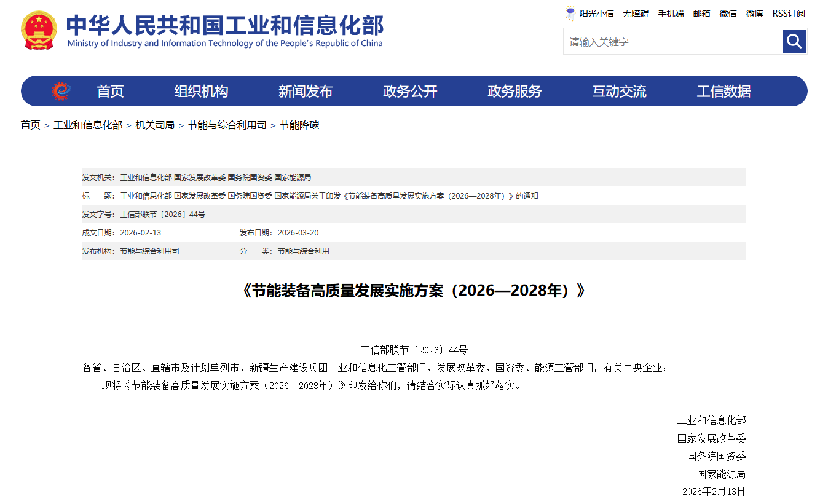Screen dimensions: 820x504
Task: Go to 新闻发布 section
Action: (x=305, y=92)
